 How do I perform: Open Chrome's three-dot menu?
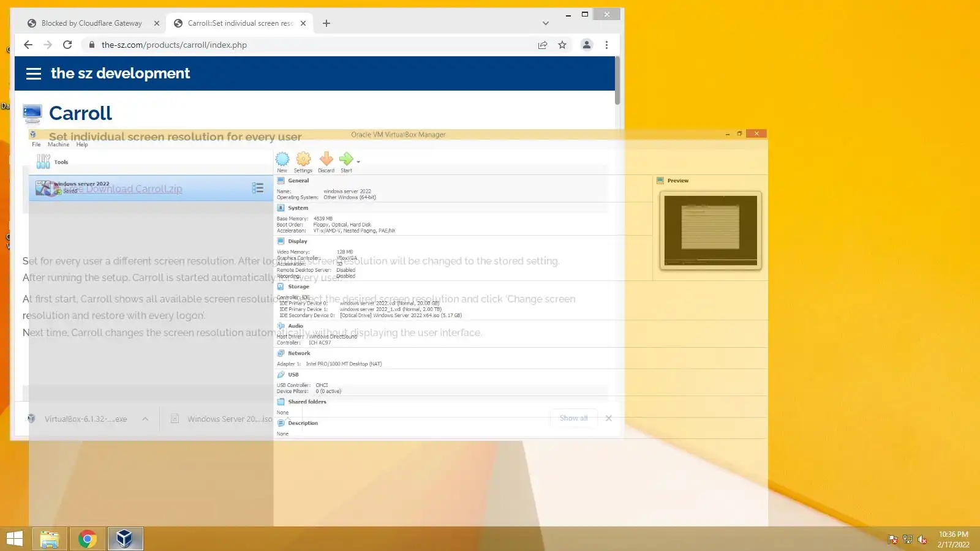[x=606, y=45]
